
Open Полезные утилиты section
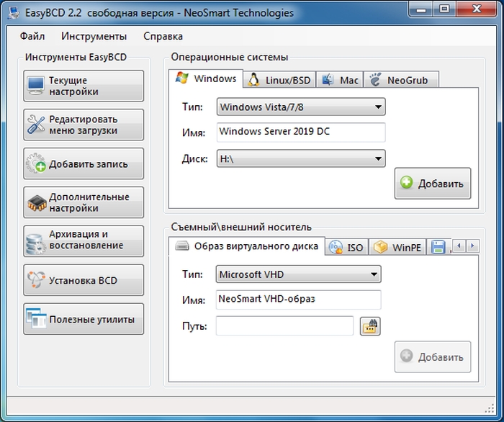84,319
